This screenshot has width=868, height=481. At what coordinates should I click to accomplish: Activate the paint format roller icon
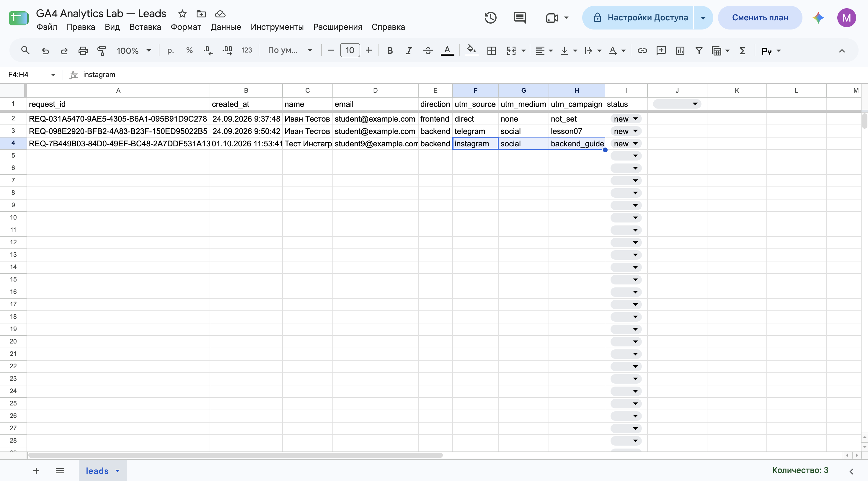102,51
